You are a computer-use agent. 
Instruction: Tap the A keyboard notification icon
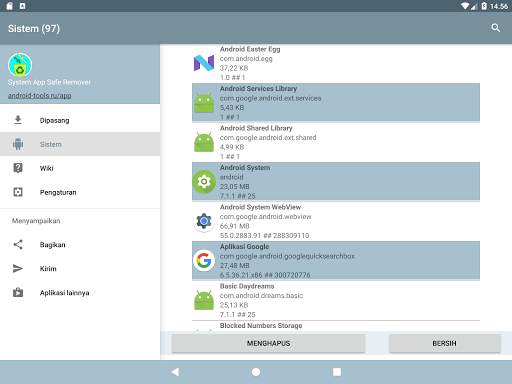(x=22, y=6)
